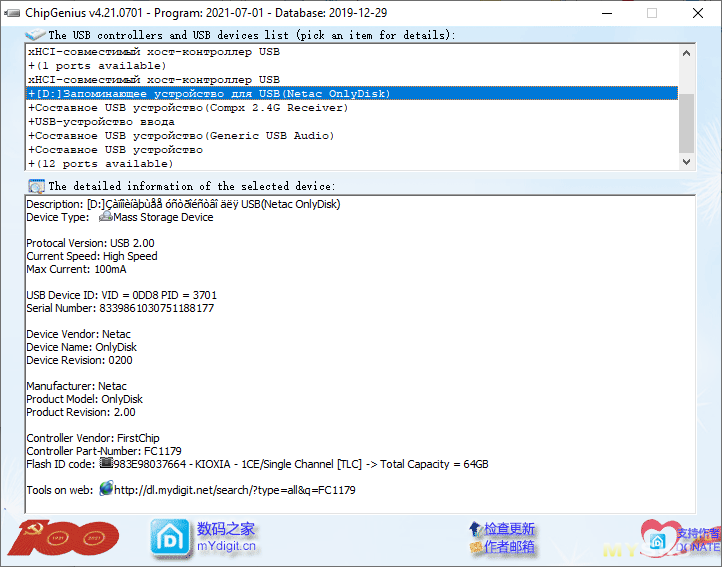Image resolution: width=722 pixels, height=567 pixels.
Task: Click the author email envelope icon
Action: 475,547
